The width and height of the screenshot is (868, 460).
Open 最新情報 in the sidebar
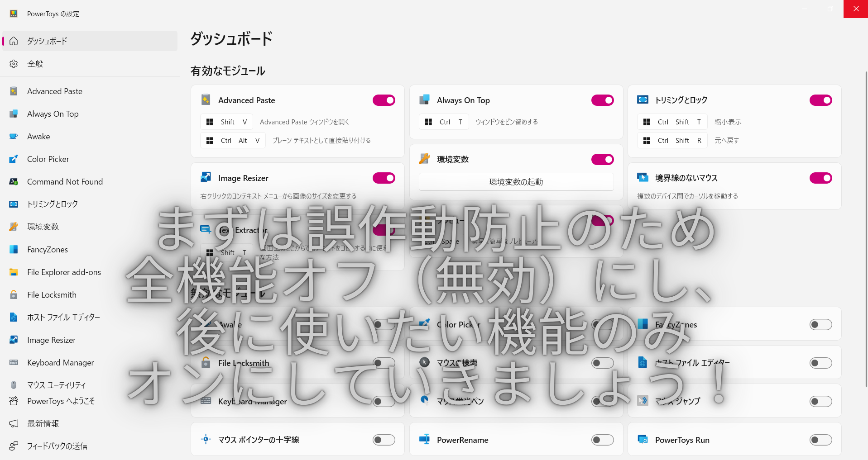pos(90,424)
